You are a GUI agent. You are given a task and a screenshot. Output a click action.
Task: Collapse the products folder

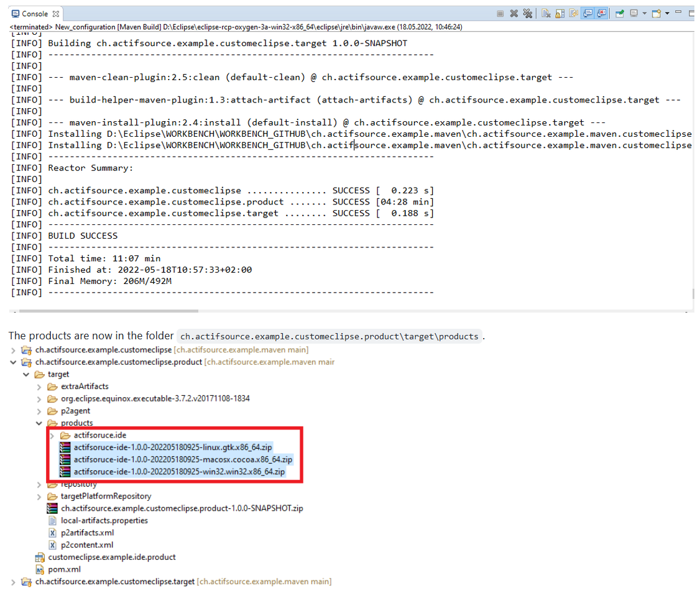click(x=39, y=423)
